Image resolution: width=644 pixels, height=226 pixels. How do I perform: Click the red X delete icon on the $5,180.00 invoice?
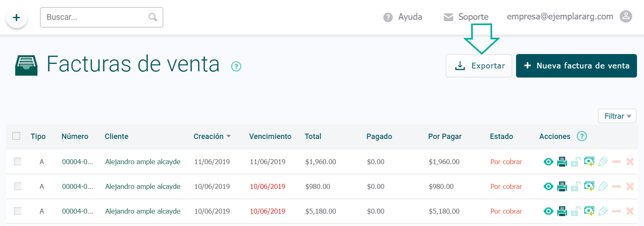[630, 211]
